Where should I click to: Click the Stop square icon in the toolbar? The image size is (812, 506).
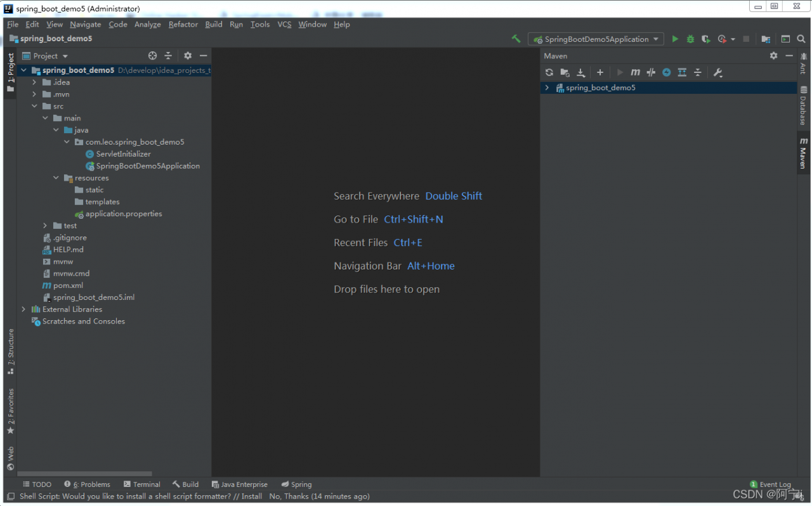746,39
